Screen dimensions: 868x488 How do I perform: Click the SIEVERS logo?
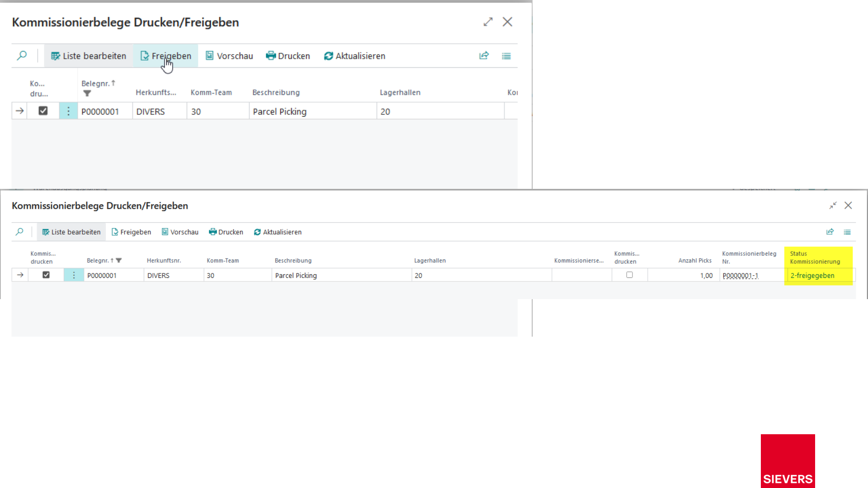point(788,461)
